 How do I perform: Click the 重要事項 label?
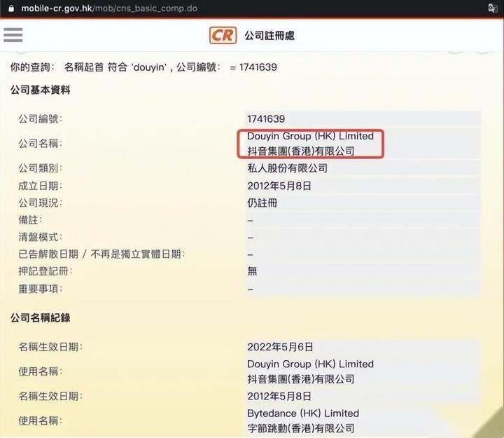coord(40,289)
